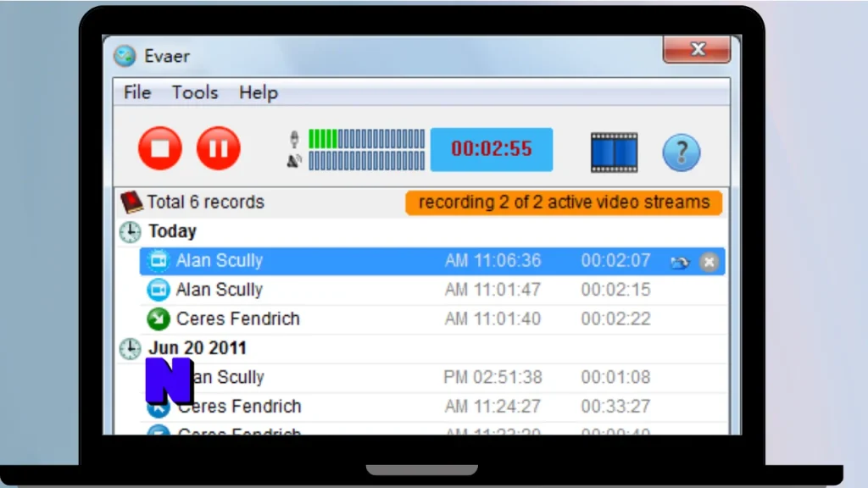
Task: Click the AM 11:06:36 time value
Action: pos(492,261)
